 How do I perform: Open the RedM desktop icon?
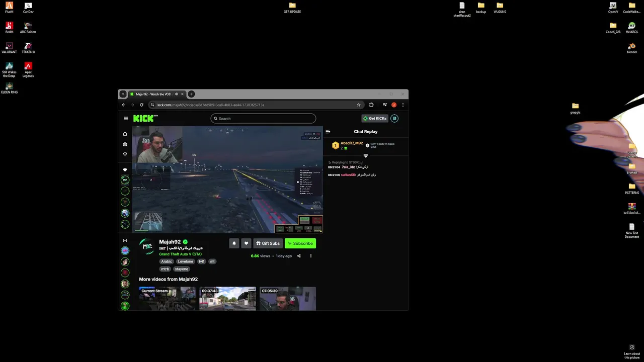(9, 28)
